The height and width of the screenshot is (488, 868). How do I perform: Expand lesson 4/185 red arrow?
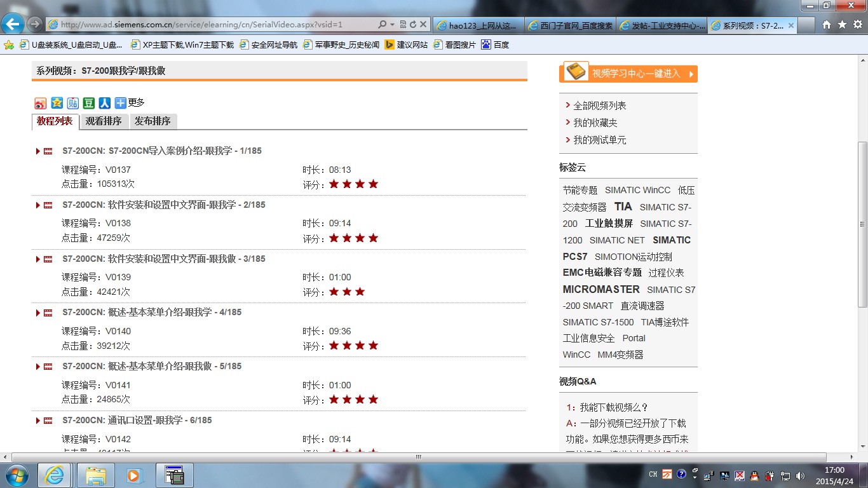pyautogui.click(x=38, y=313)
